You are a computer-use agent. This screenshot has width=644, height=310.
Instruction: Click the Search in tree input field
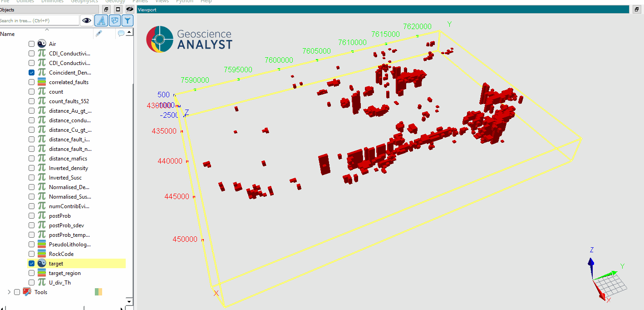pos(39,20)
